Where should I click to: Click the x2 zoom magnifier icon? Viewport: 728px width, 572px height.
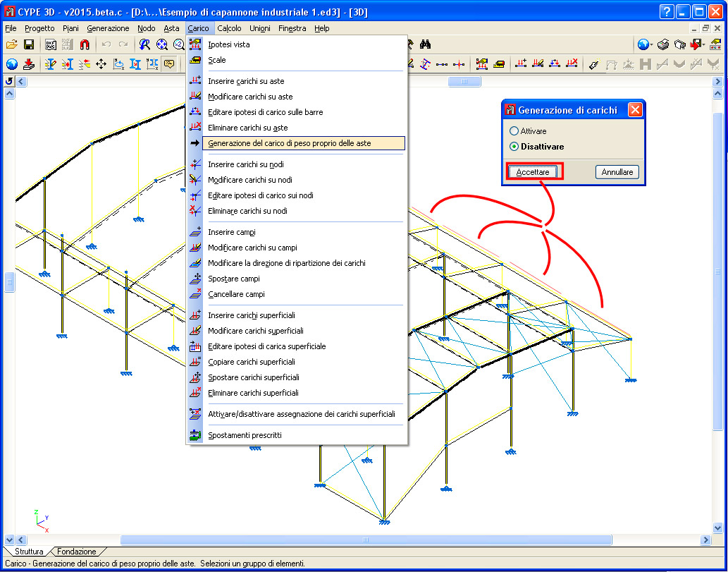coord(179,44)
